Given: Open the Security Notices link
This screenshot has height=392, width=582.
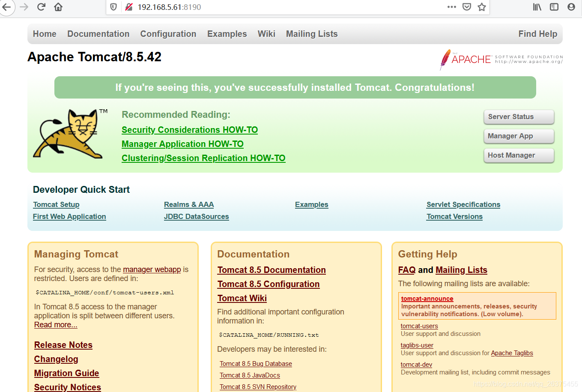Looking at the screenshot, I should [x=68, y=387].
